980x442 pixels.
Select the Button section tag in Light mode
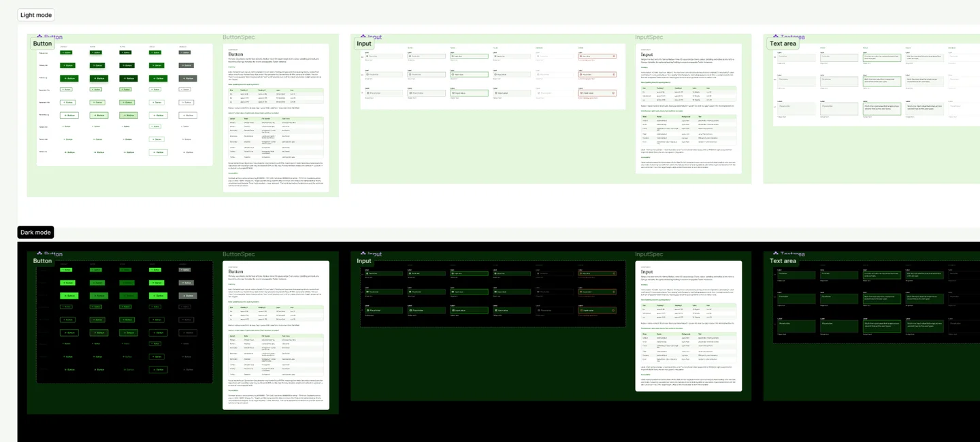(x=42, y=44)
